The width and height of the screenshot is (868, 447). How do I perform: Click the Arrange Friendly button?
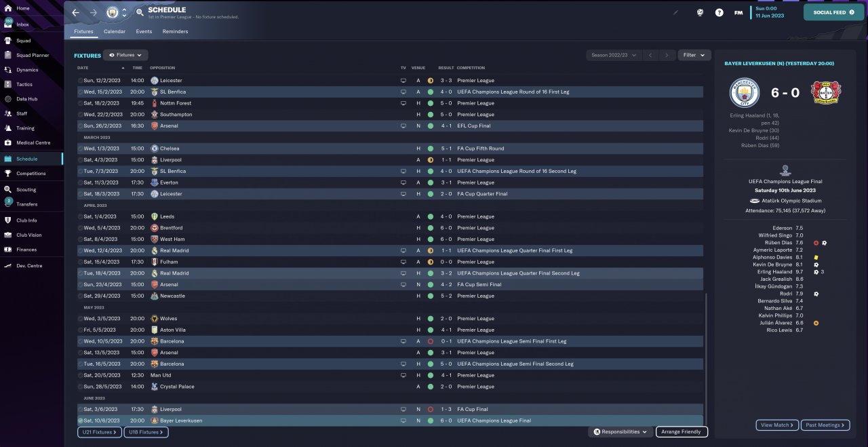(682, 431)
